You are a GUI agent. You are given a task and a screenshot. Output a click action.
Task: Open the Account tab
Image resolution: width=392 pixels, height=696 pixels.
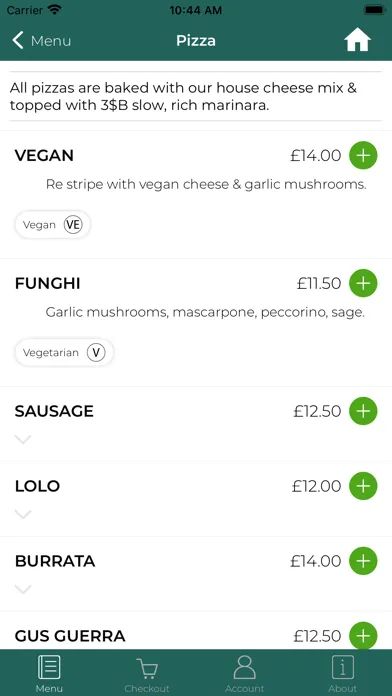pos(245,674)
